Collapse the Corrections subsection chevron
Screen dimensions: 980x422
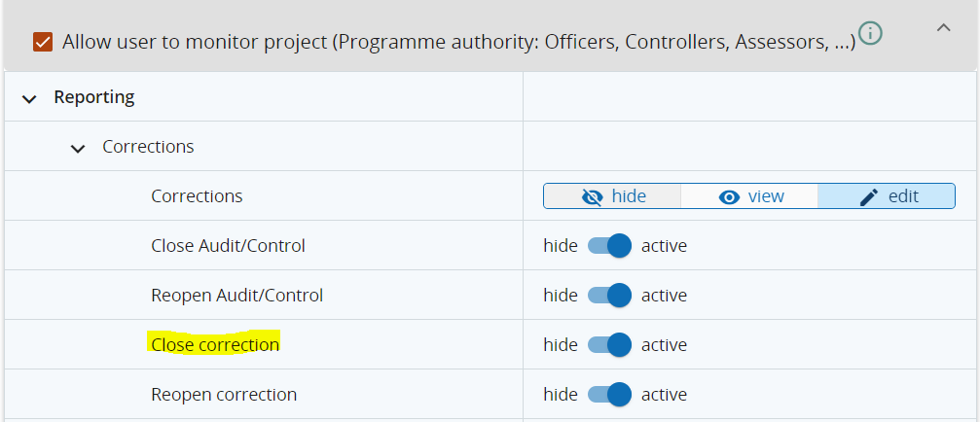coord(78,148)
